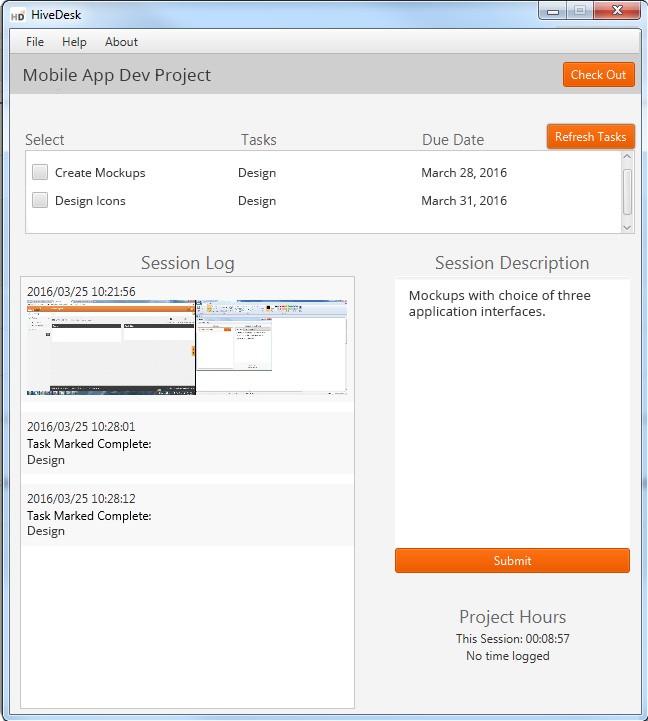Screen dimensions: 648x721
Task: Click the task list scroll up arrow
Action: click(x=627, y=157)
